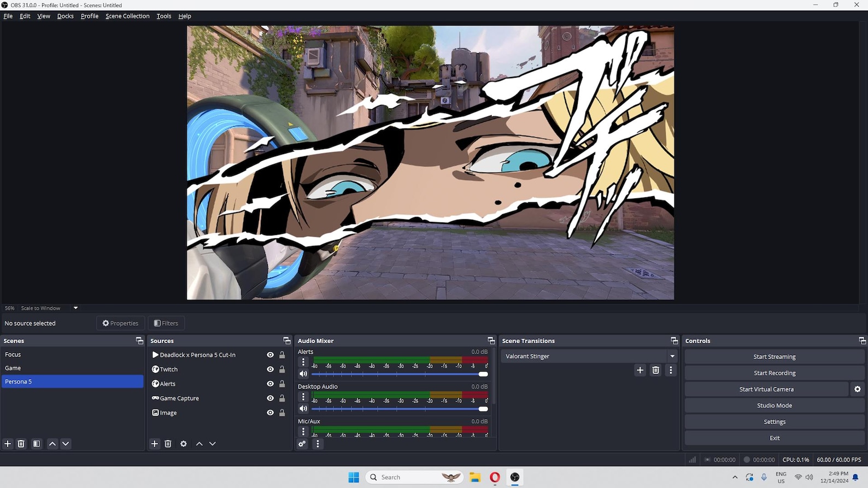Mute the Desktop Audio channel

click(303, 408)
